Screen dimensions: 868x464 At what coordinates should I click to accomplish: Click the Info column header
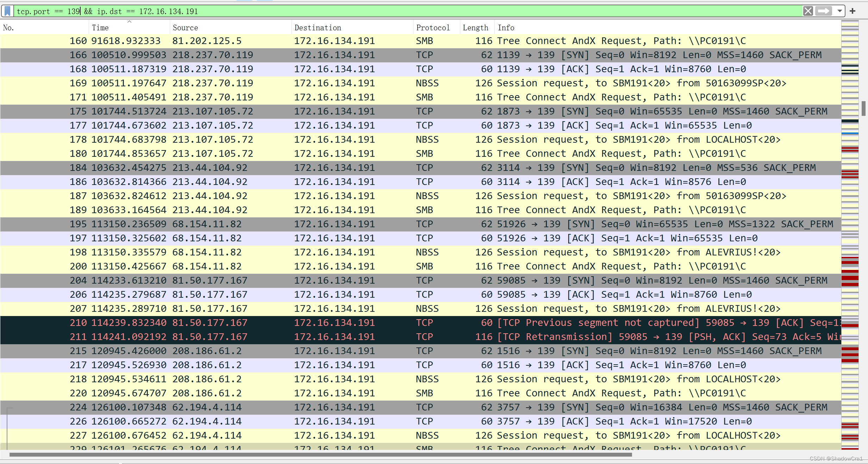click(x=668, y=27)
